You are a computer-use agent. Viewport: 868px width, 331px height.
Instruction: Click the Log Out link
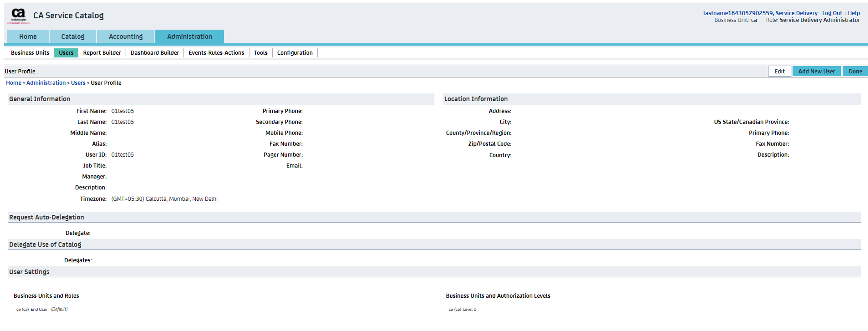tap(832, 13)
